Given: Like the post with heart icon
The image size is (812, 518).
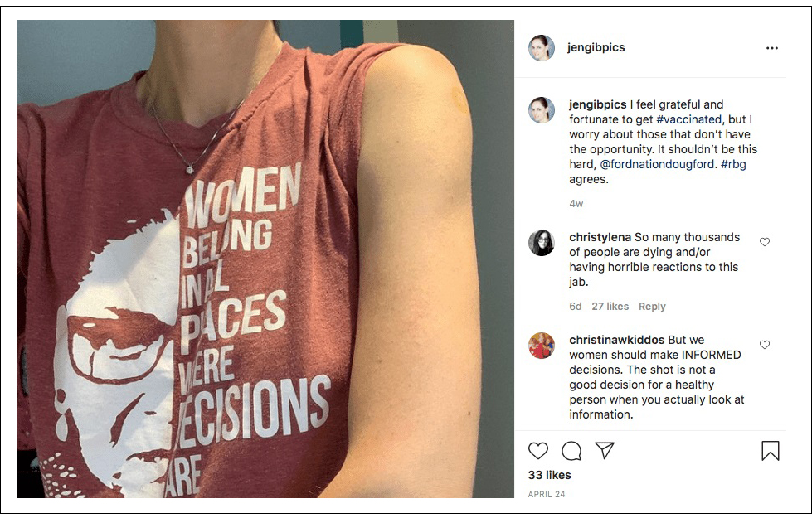Looking at the screenshot, I should 538,451.
